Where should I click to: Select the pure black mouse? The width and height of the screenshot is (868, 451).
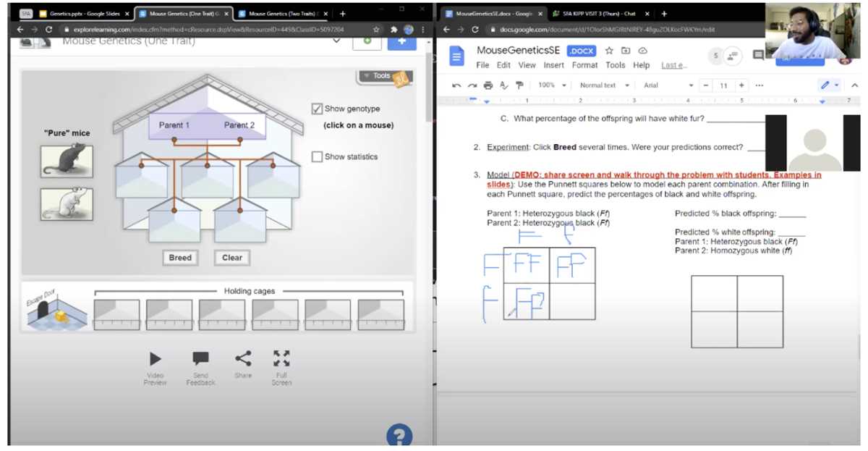[67, 161]
